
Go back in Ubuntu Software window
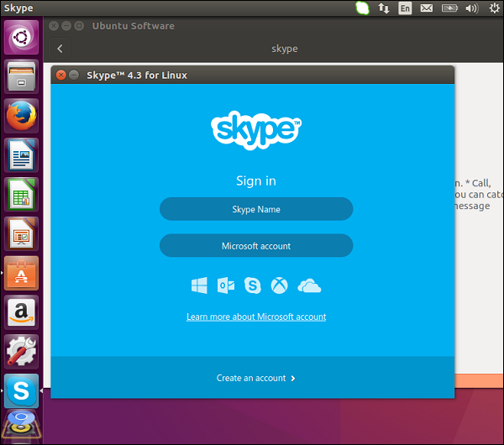(x=60, y=49)
